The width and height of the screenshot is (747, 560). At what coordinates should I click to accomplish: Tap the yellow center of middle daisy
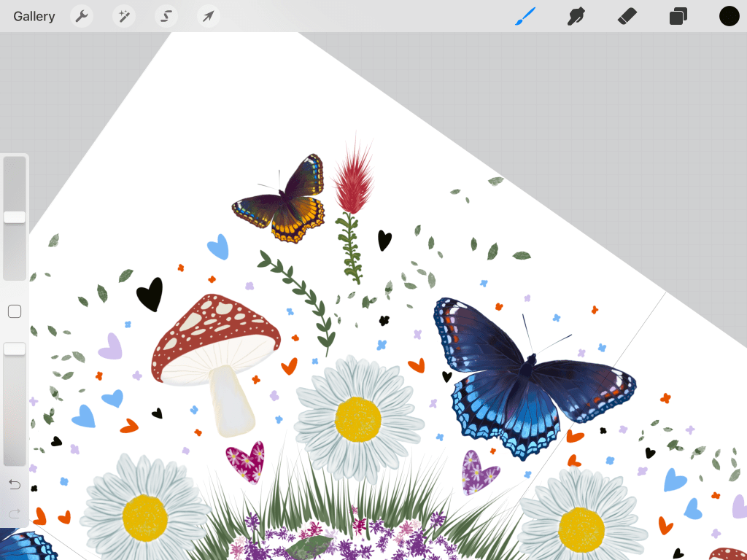357,419
